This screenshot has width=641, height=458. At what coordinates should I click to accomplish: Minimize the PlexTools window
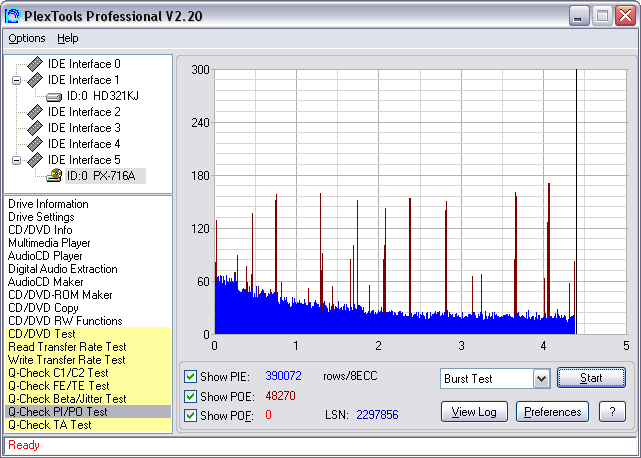click(x=579, y=16)
